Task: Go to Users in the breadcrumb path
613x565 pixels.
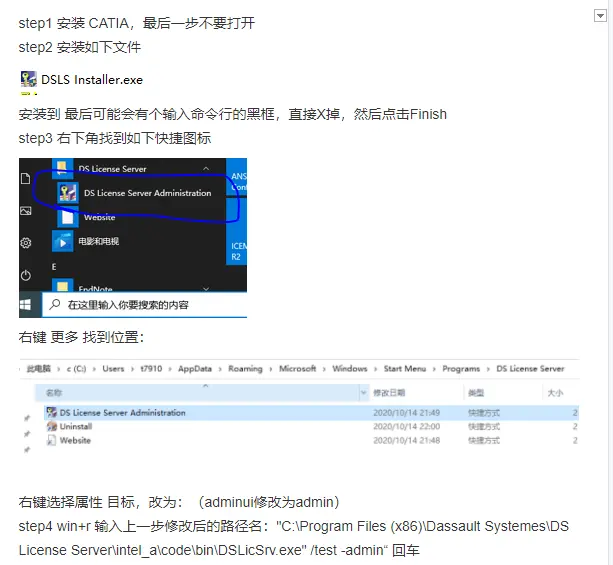Action: (x=113, y=369)
